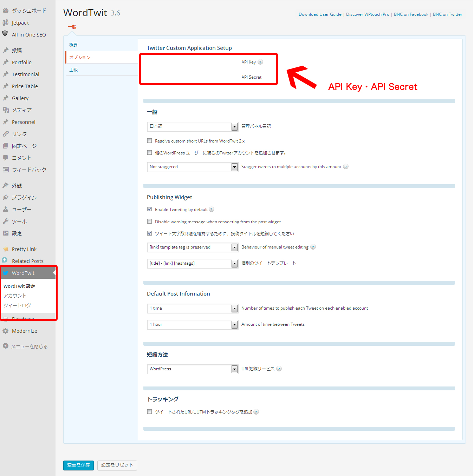474x476 pixels.
Task: Click the feedback form icon beside フィードバック
Action: [6, 170]
